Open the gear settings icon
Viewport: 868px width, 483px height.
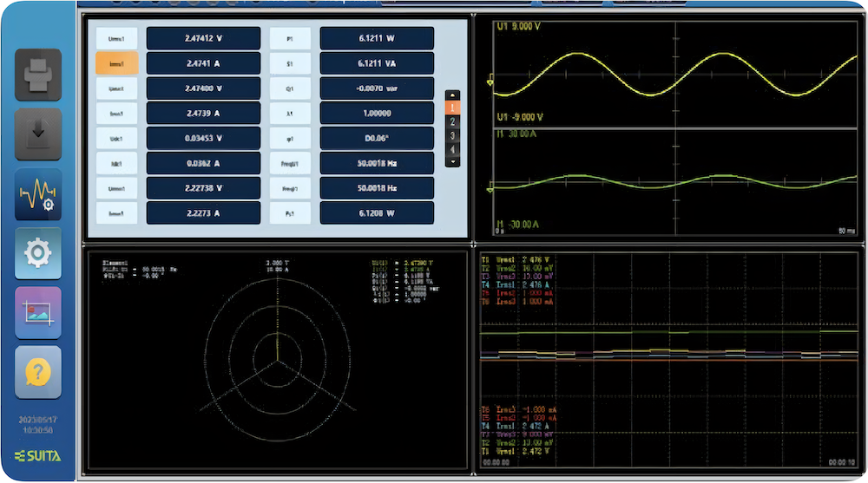[x=38, y=253]
